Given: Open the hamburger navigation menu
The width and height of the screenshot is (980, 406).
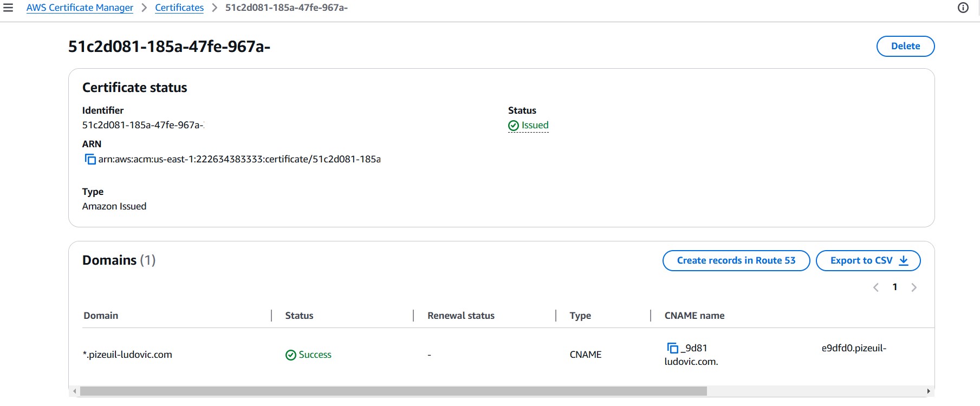Looking at the screenshot, I should pos(8,8).
